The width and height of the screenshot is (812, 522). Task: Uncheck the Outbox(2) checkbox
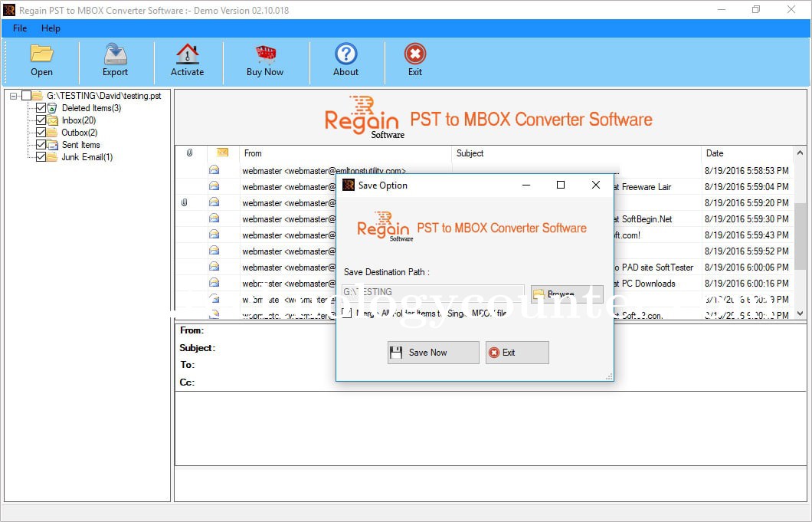[41, 132]
